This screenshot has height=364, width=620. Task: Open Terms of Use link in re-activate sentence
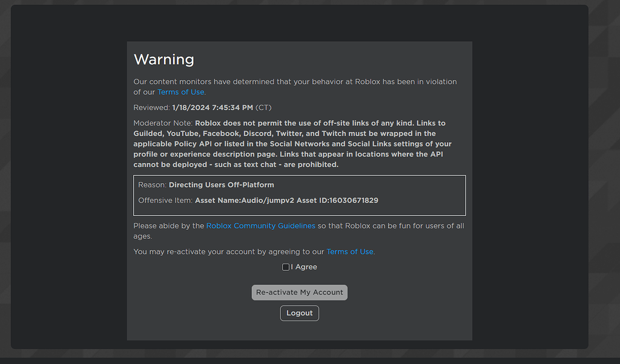[349, 252]
